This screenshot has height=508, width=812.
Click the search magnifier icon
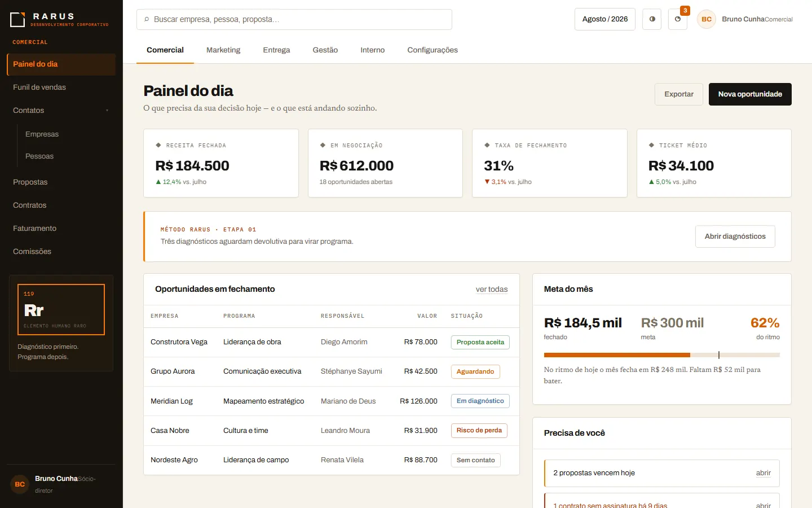147,19
